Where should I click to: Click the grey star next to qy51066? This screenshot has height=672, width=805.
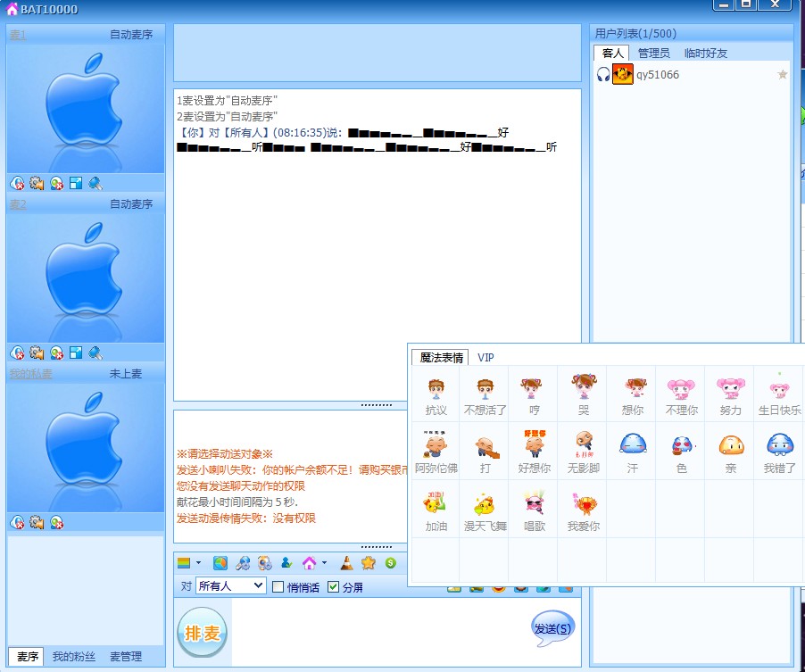coord(783,74)
